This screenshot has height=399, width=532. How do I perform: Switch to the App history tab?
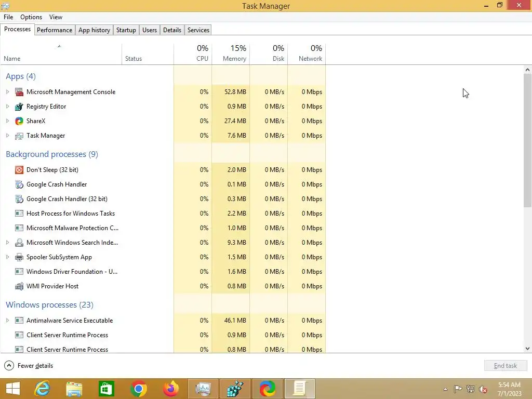pyautogui.click(x=95, y=30)
